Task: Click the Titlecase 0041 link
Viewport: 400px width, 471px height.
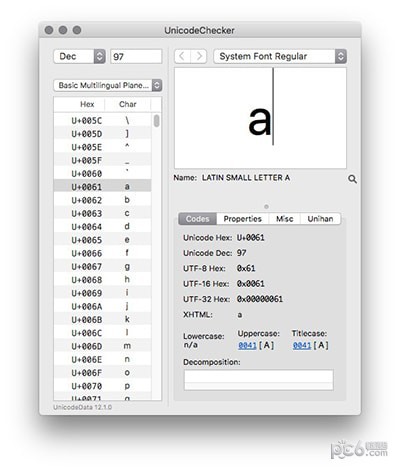Action: (302, 346)
